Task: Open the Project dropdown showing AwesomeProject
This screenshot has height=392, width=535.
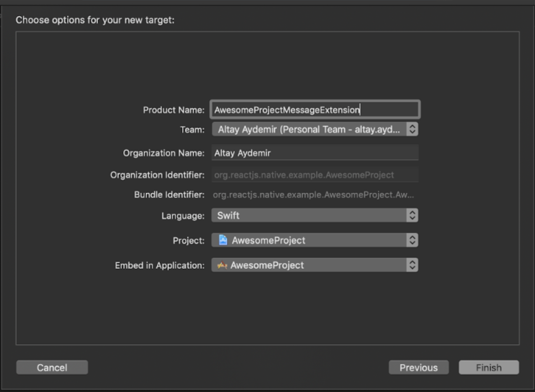Action: [315, 240]
